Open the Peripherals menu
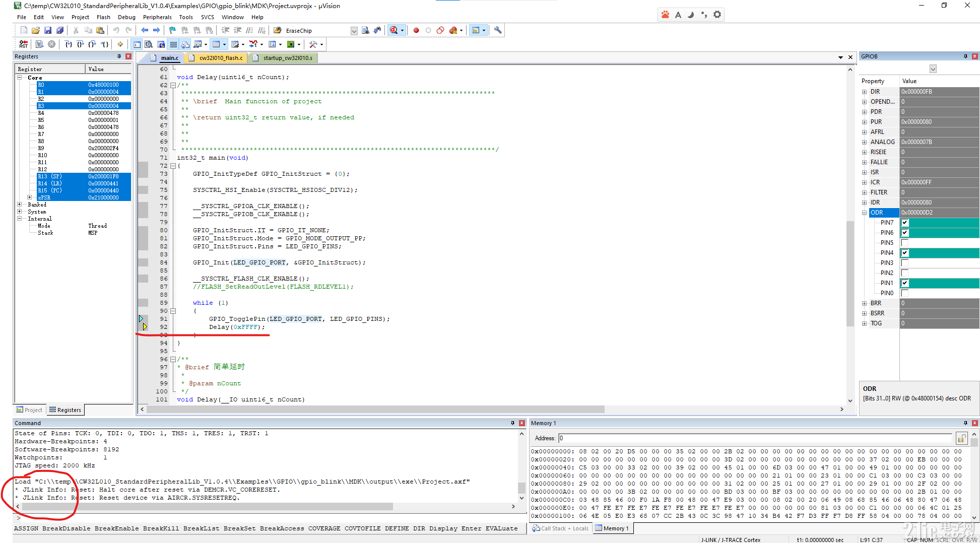The height and width of the screenshot is (543, 980). click(157, 17)
